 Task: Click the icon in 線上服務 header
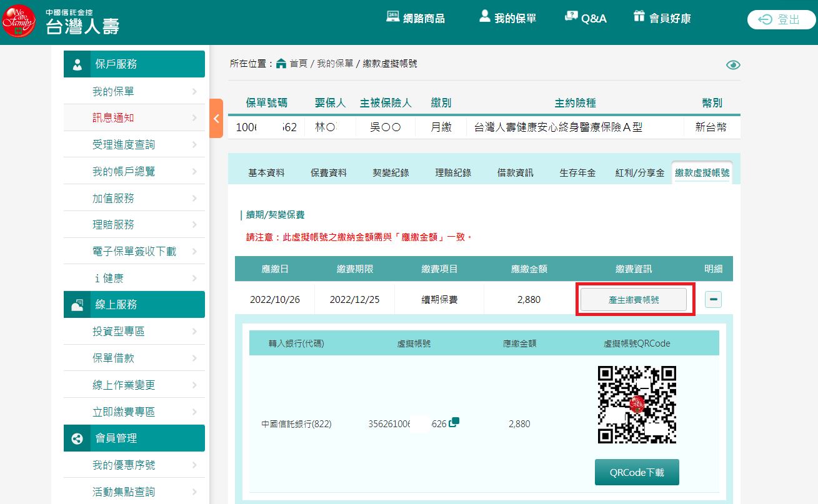(77, 305)
